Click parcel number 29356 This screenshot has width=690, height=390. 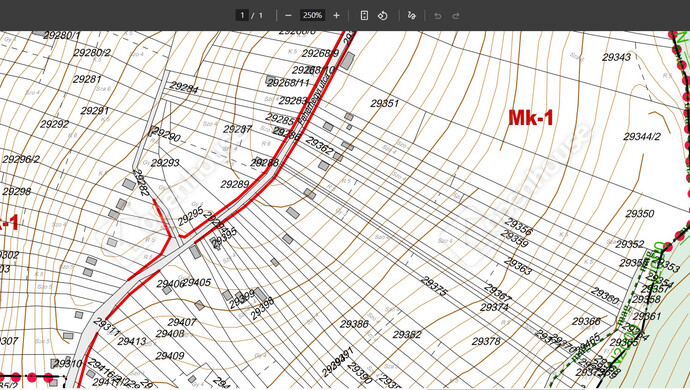518,226
